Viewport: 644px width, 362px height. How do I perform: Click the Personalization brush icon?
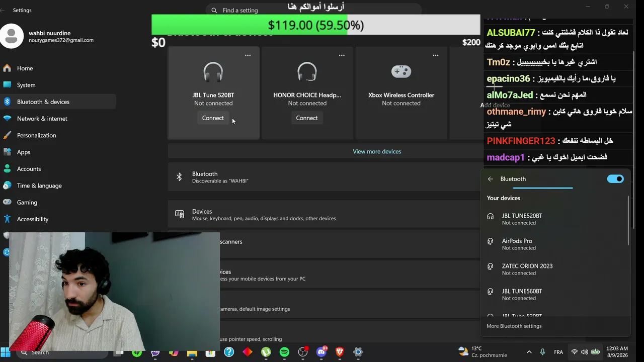pyautogui.click(x=7, y=135)
